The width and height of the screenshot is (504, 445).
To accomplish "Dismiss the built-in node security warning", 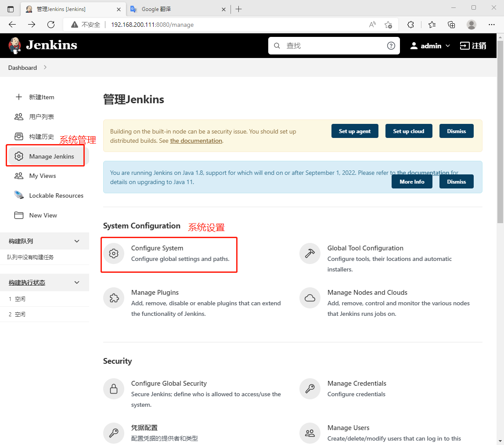I will [456, 131].
